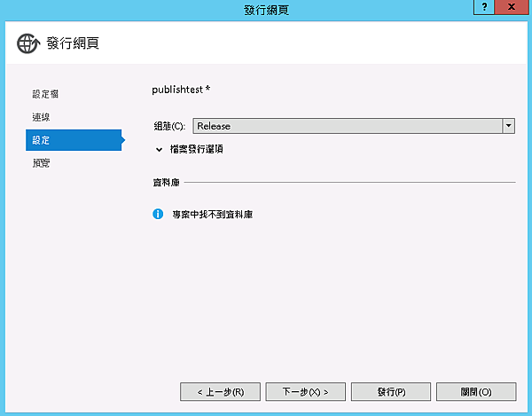Open the 組態 Release combo box
The width and height of the screenshot is (532, 416).
click(354, 126)
